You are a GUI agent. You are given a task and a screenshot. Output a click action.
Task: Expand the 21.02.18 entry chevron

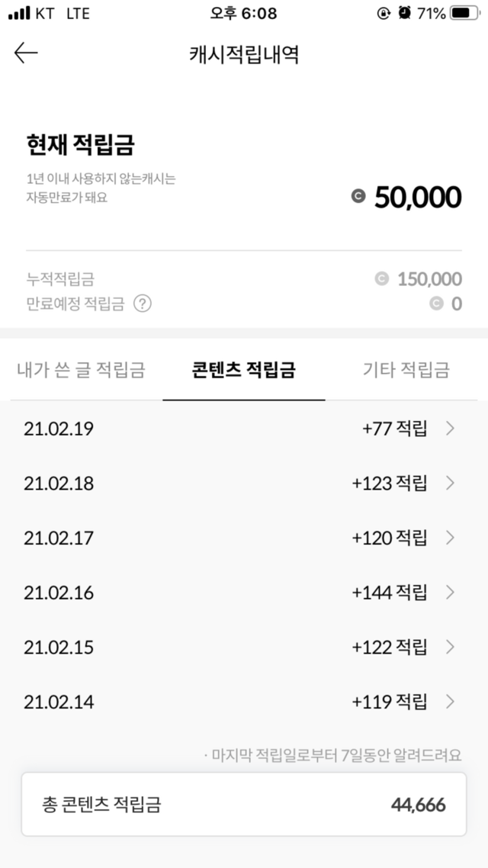[450, 484]
